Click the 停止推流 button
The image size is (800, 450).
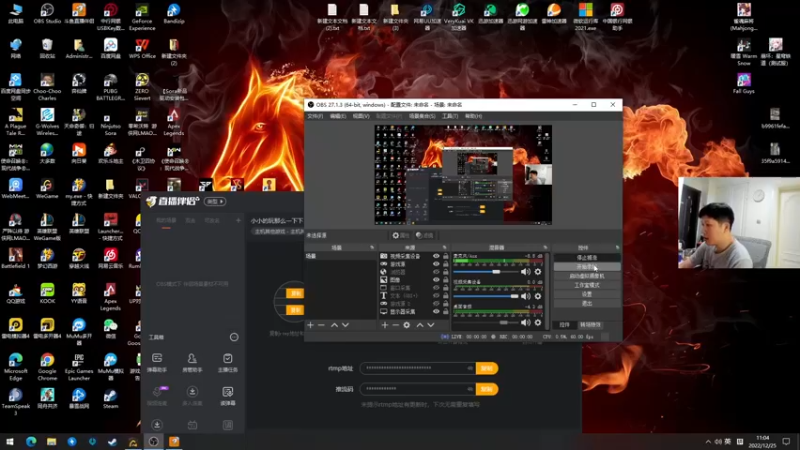[586, 257]
